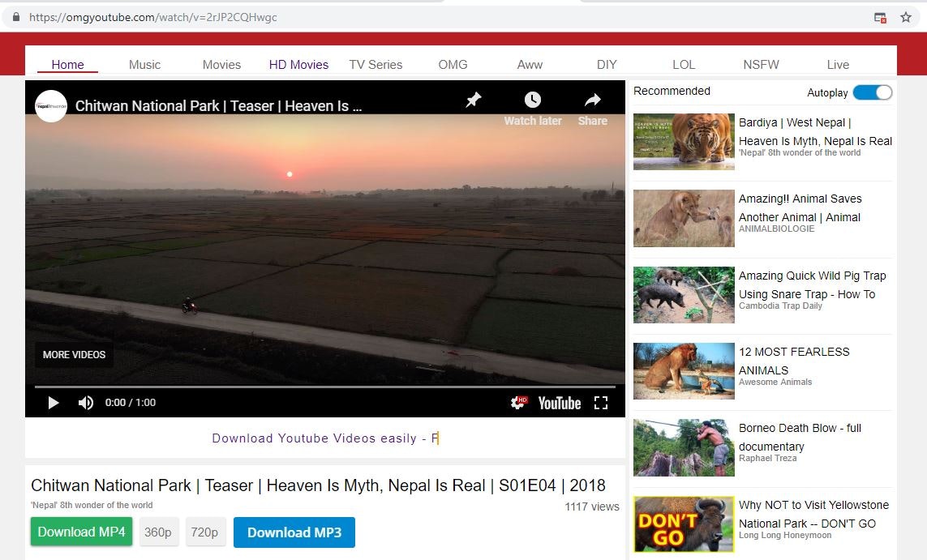
Task: Open the HD quality settings gear
Action: click(x=518, y=402)
